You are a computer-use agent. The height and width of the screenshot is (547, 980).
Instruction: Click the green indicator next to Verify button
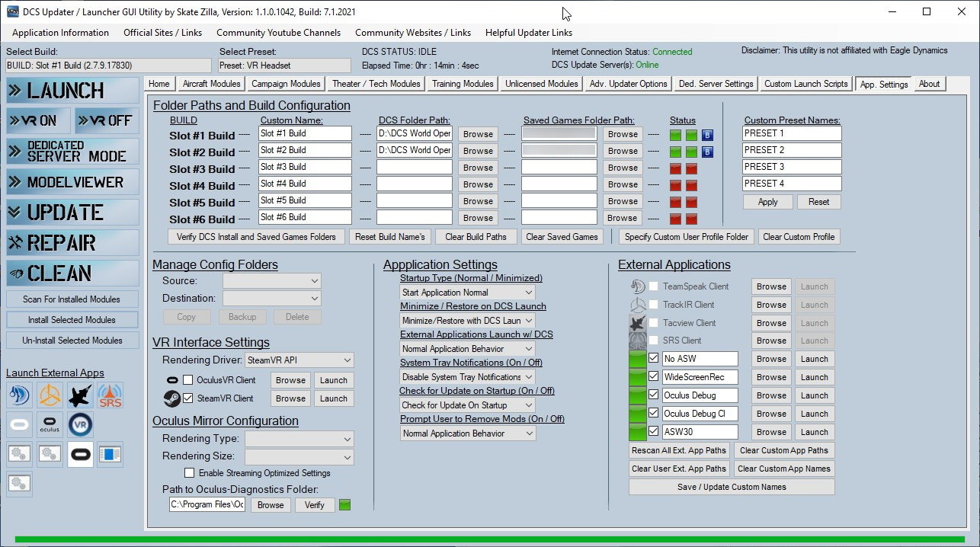[344, 505]
